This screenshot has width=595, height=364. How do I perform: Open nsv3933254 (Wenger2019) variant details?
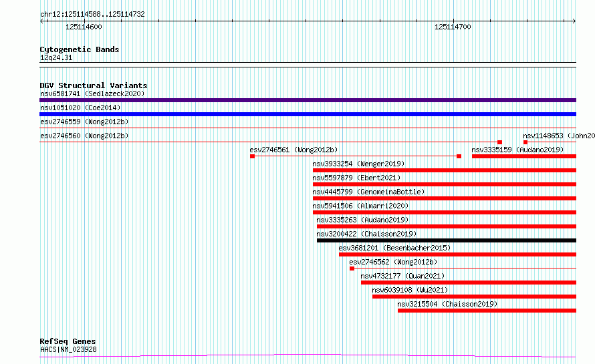tap(358, 164)
